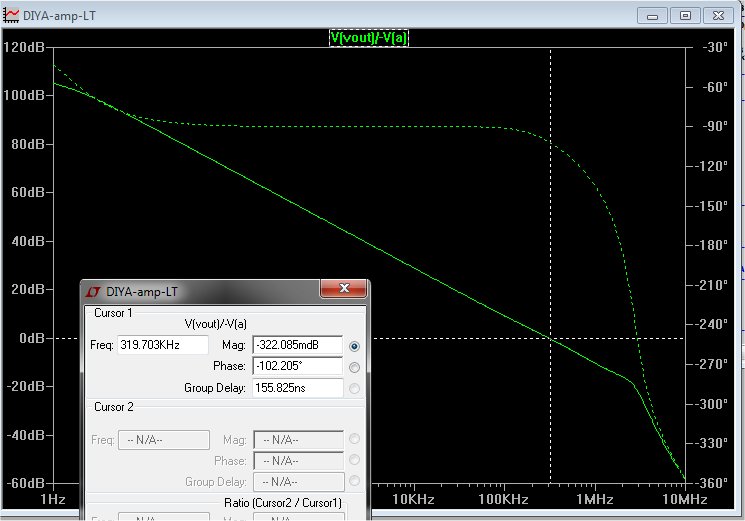
Task: Click the 0dB left axis label
Action: click(32, 338)
